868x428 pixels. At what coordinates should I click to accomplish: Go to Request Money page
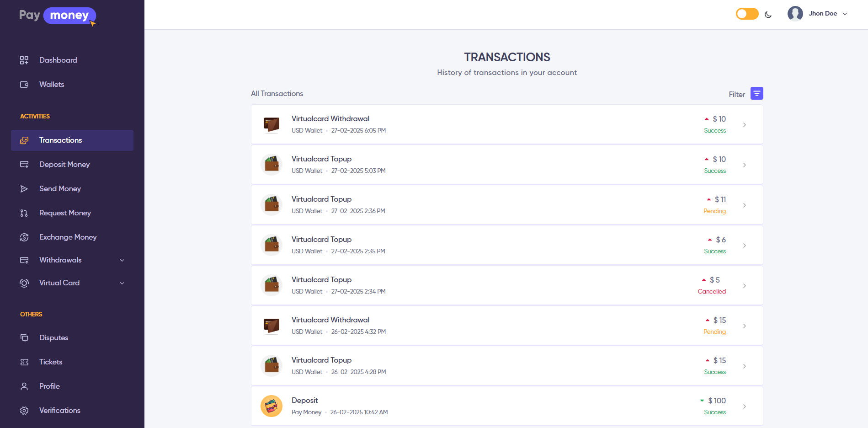pos(65,213)
